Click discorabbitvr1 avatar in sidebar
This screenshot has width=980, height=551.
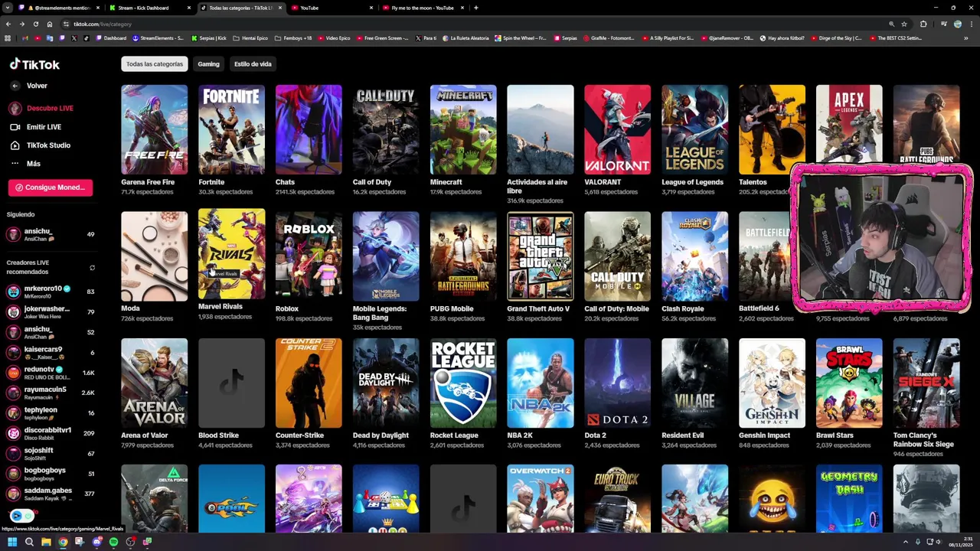[13, 433]
